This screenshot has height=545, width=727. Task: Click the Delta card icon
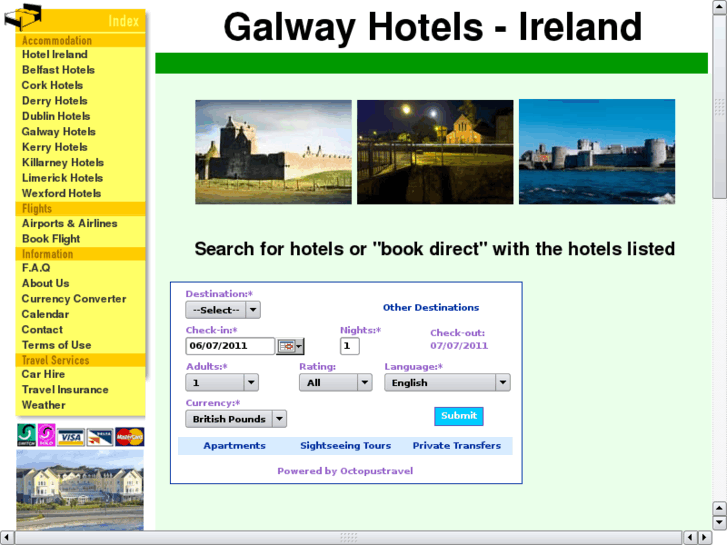100,437
